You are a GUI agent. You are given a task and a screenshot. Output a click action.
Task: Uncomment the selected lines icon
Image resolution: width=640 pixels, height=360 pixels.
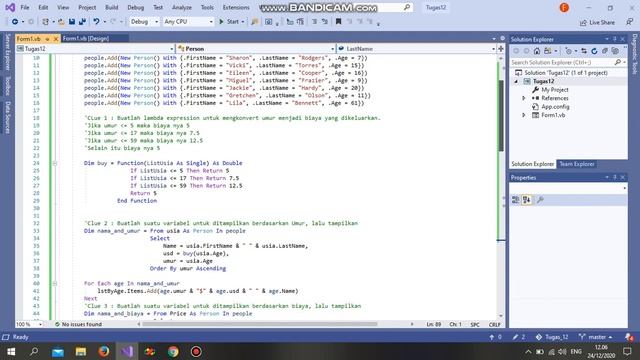coord(324,22)
